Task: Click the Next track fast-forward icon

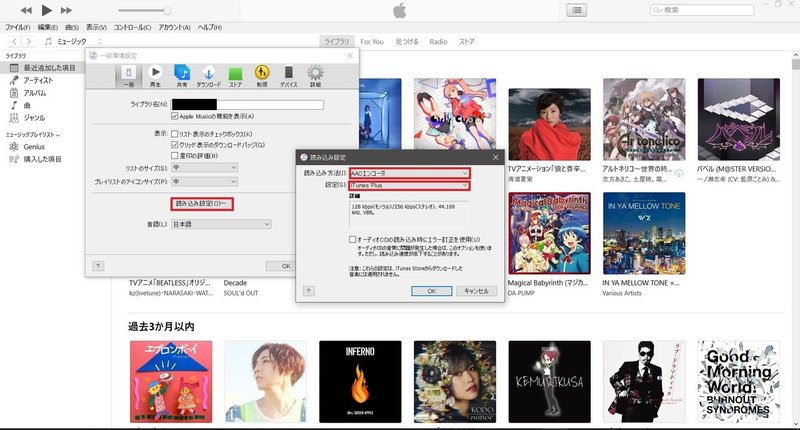Action: [66, 10]
